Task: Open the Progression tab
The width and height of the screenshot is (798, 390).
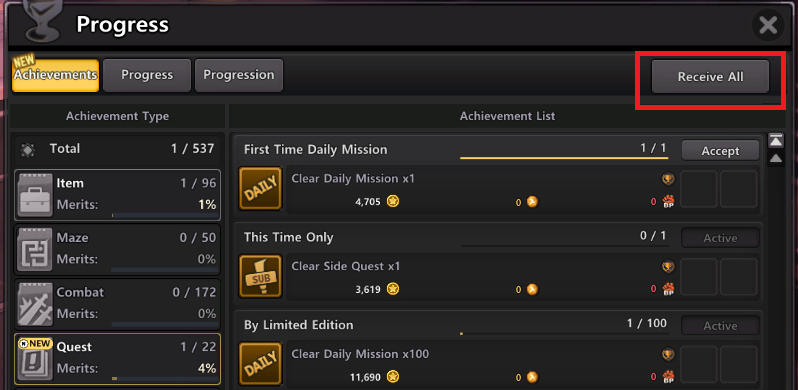Action: tap(239, 75)
